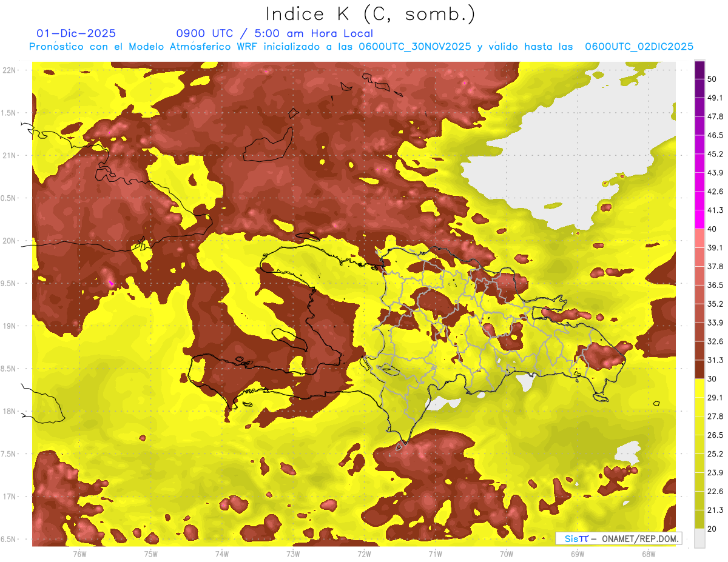Click the '0600UTC_02DIC2025' valid-until time

point(639,47)
